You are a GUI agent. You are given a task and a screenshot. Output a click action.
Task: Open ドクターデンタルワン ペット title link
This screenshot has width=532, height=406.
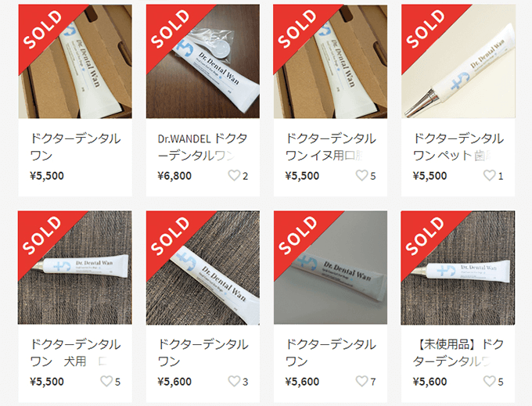[x=458, y=147]
